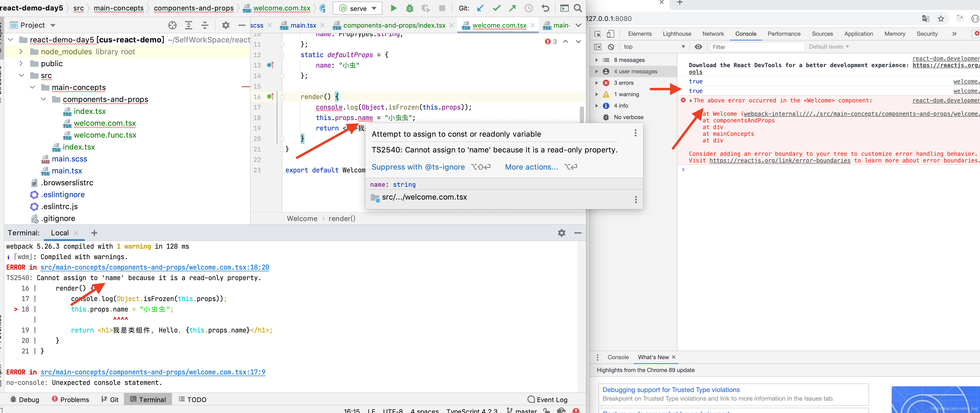Open the Run Anything window icon

point(564,8)
